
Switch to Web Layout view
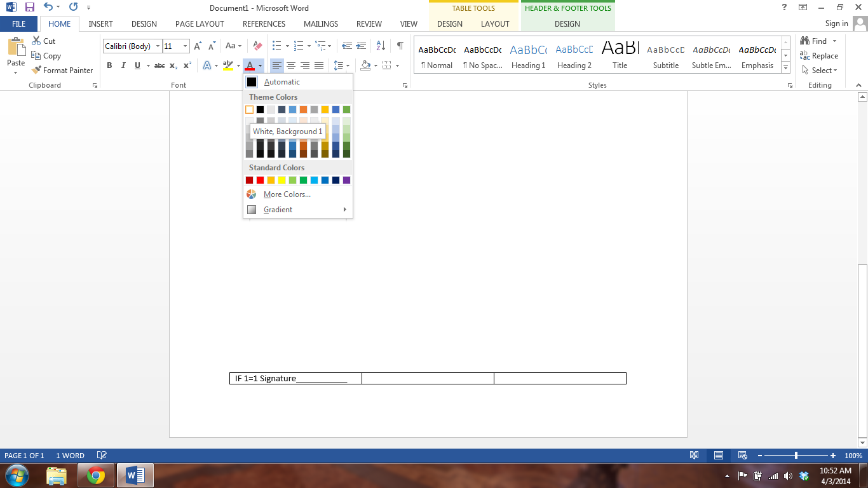742,456
